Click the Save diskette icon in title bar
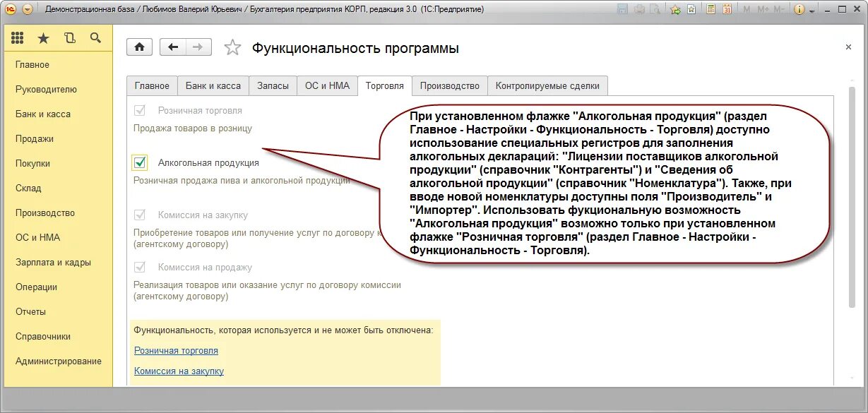The width and height of the screenshot is (868, 413). (622, 9)
